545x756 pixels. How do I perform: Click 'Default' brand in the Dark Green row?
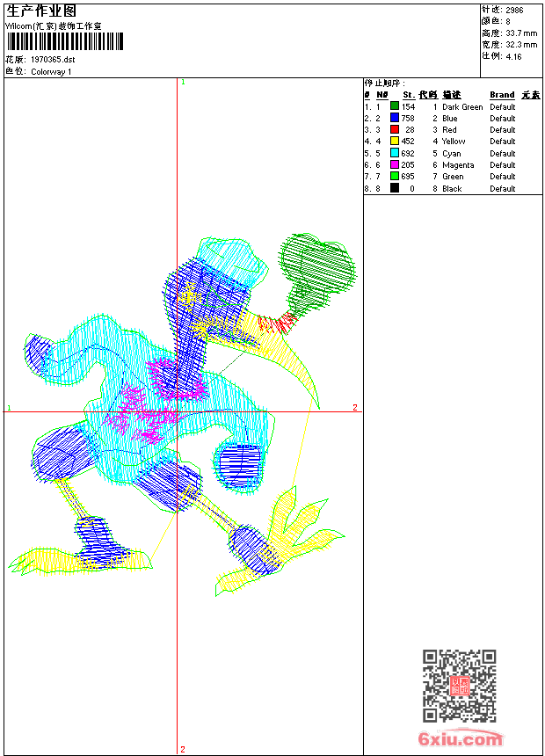coord(503,107)
